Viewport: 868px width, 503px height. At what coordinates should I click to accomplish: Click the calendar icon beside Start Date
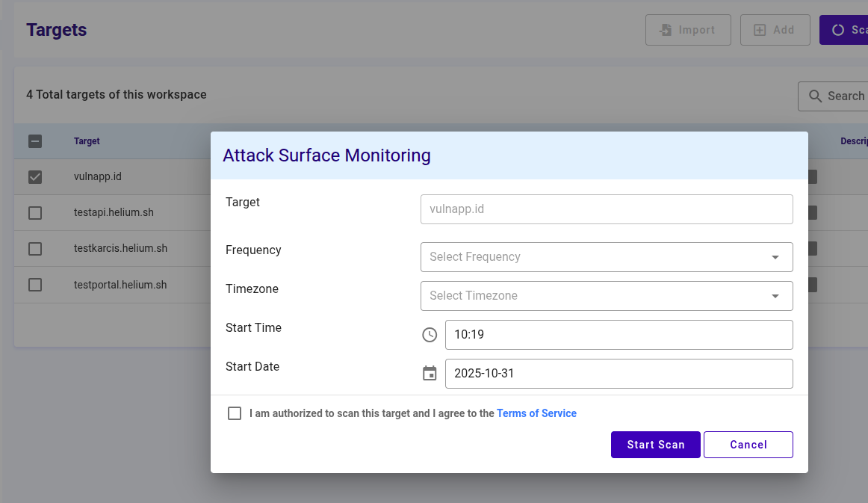coord(430,372)
